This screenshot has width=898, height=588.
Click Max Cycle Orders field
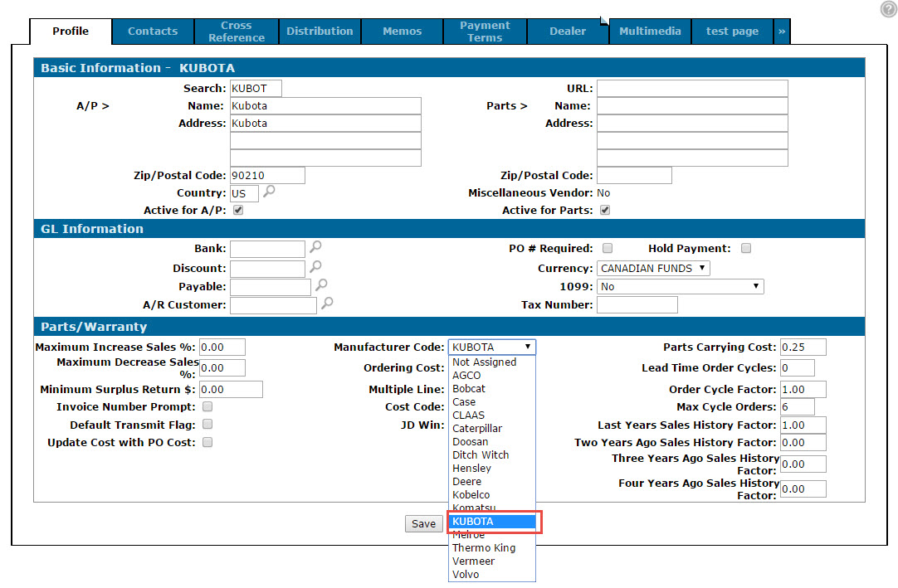tap(798, 406)
